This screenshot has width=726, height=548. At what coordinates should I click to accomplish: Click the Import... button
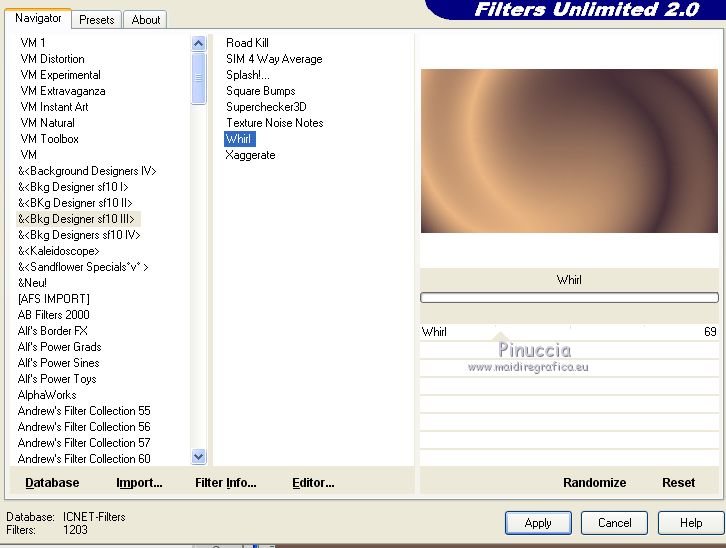[x=139, y=483]
